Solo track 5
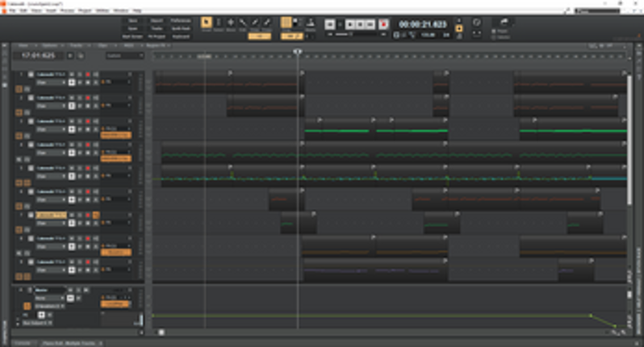 (80, 169)
